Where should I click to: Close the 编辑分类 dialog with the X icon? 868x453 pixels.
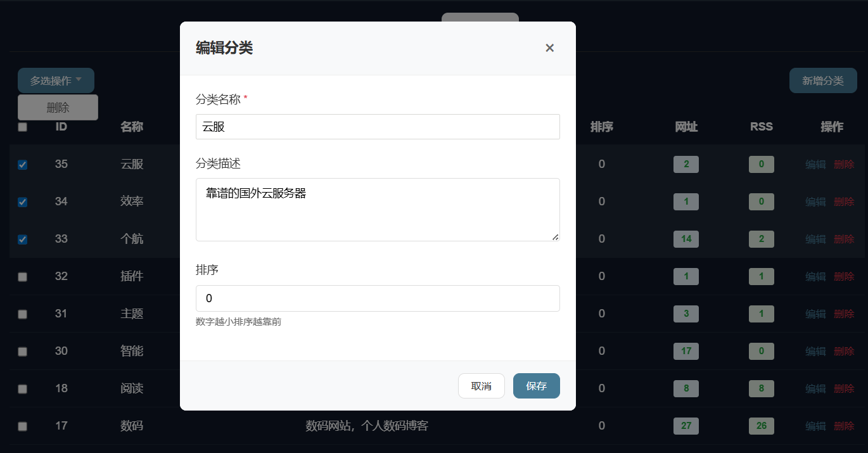549,48
